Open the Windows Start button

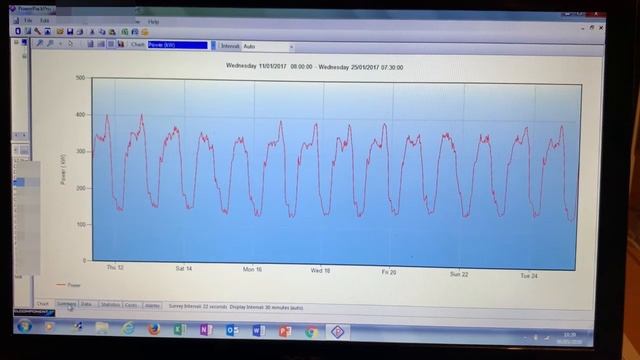(24, 326)
